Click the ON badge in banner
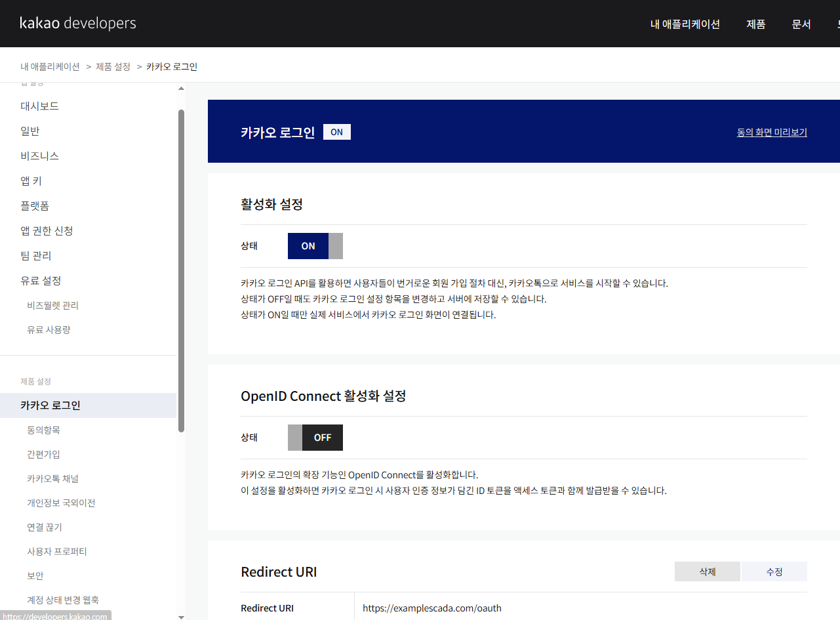This screenshot has width=840, height=620. tap(337, 132)
